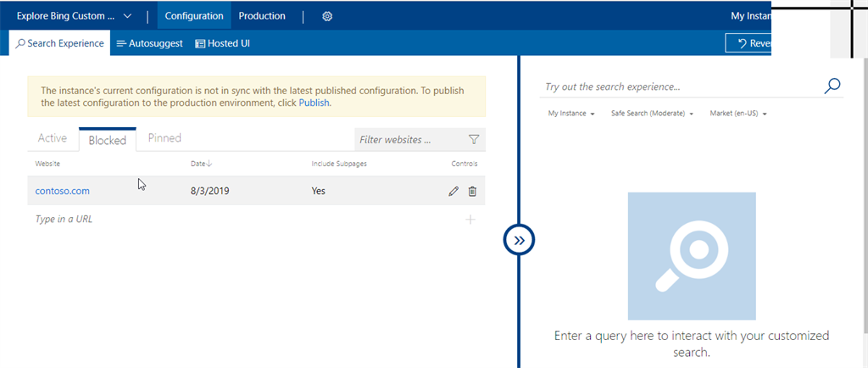Open the Safe Search (Moderate) dropdown

pyautogui.click(x=652, y=114)
